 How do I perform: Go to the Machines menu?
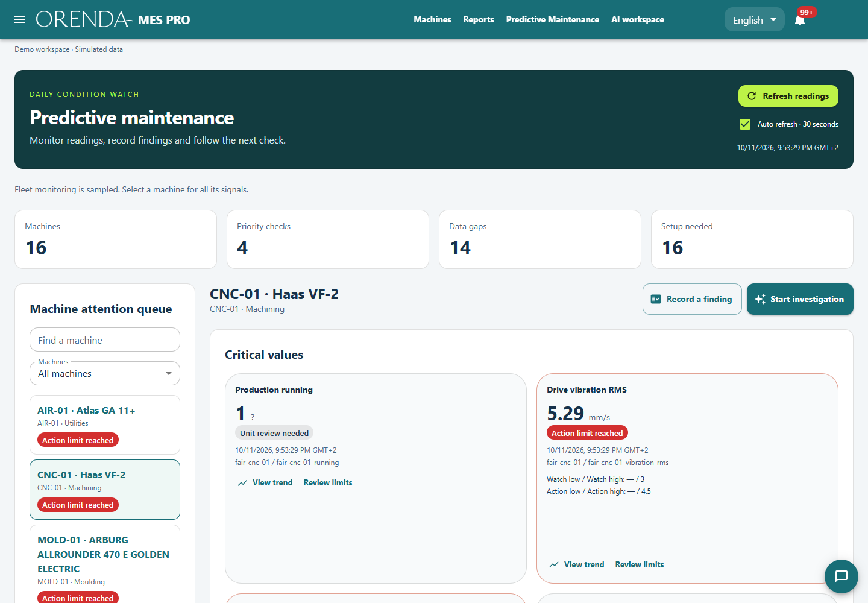[x=432, y=19]
